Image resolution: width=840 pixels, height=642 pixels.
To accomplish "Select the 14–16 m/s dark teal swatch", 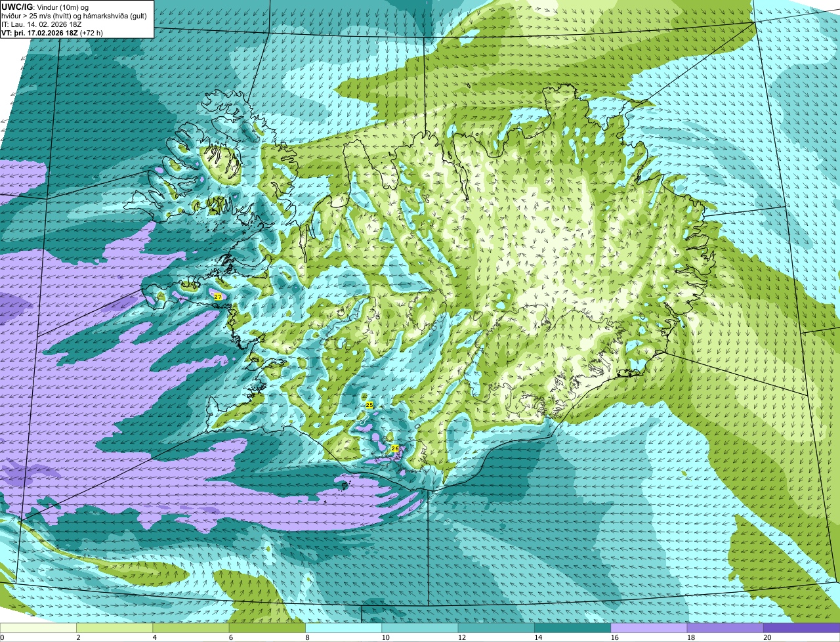I will 572,628.
